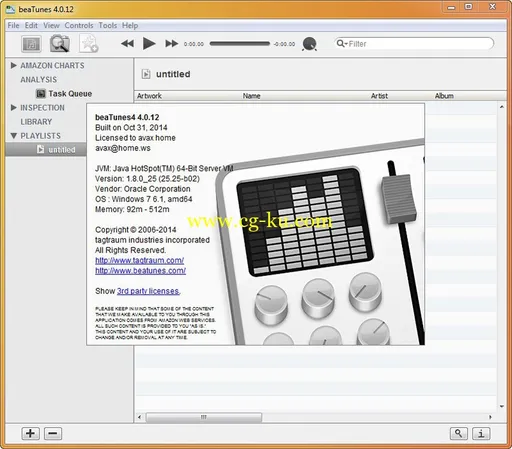Click the Task Queue icon
The width and height of the screenshot is (512, 449).
(41, 94)
